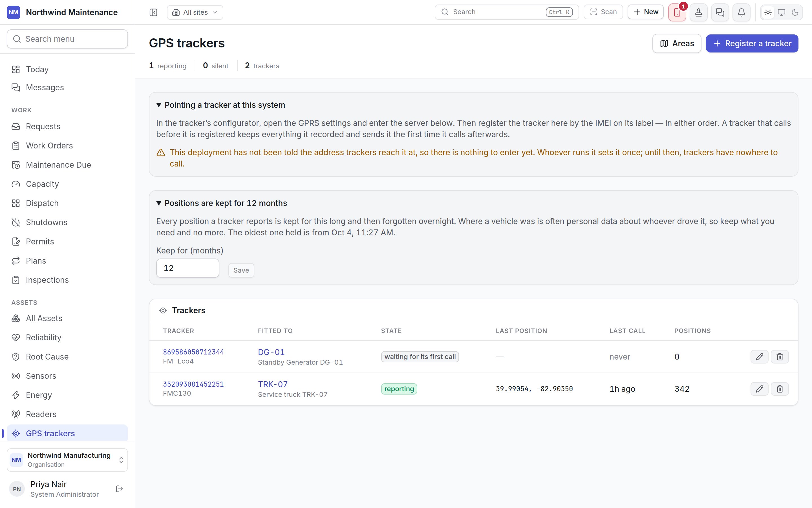The width and height of the screenshot is (812, 508).
Task: Open Energy in the sidebar
Action: pyautogui.click(x=67, y=395)
